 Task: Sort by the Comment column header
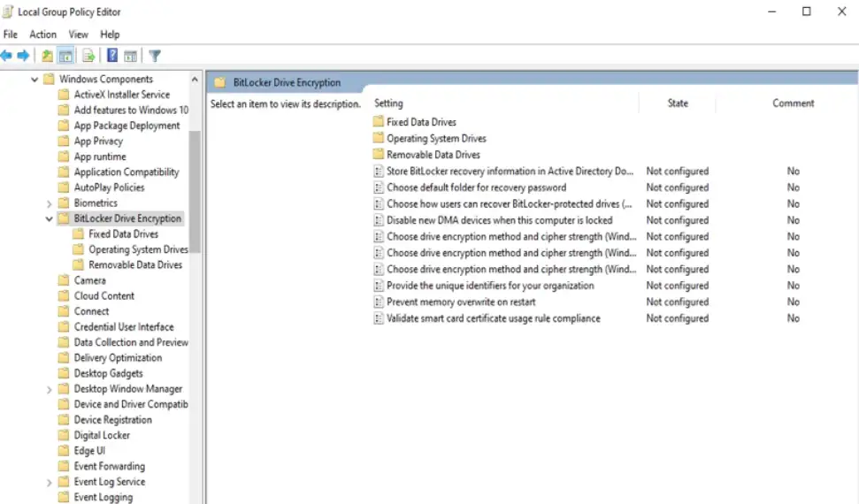(793, 103)
